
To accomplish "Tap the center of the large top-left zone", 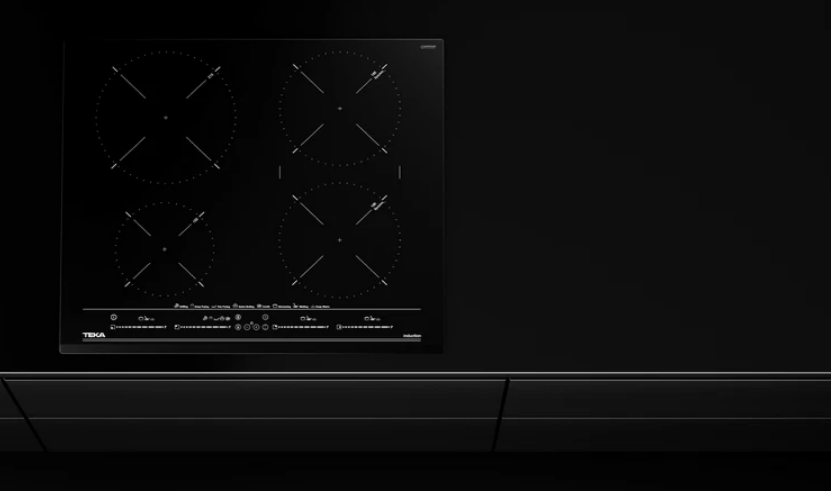I will 166,117.
